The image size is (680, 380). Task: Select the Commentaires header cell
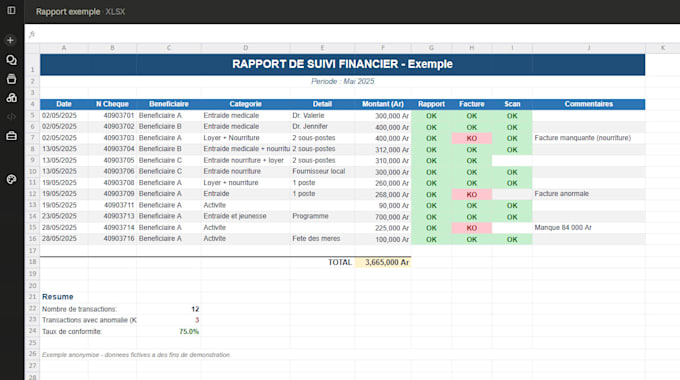click(588, 104)
